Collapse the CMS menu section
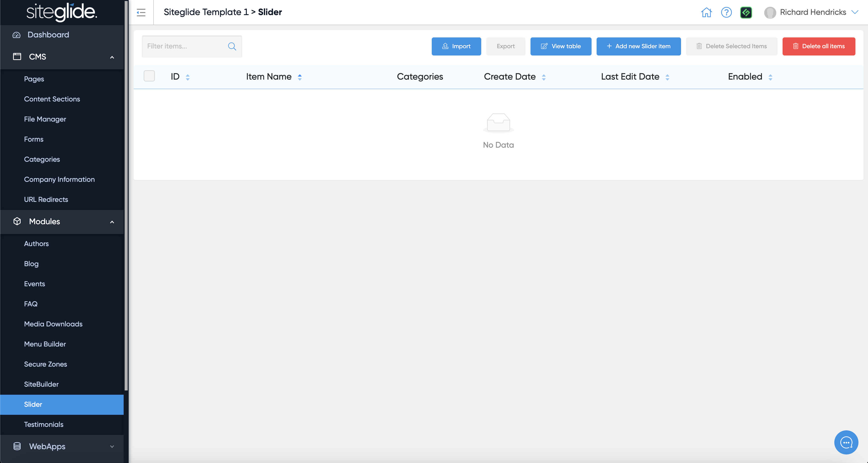868x463 pixels. tap(112, 57)
